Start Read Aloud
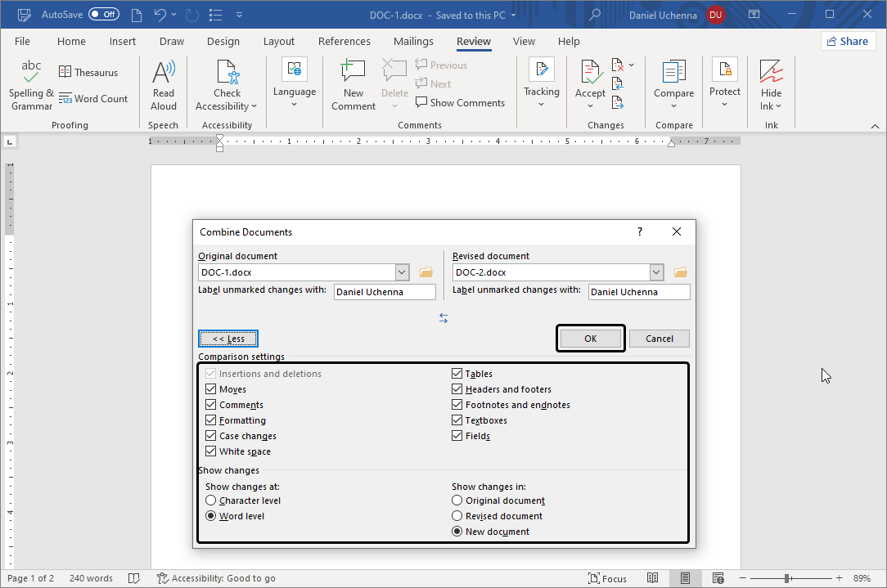 [163, 82]
